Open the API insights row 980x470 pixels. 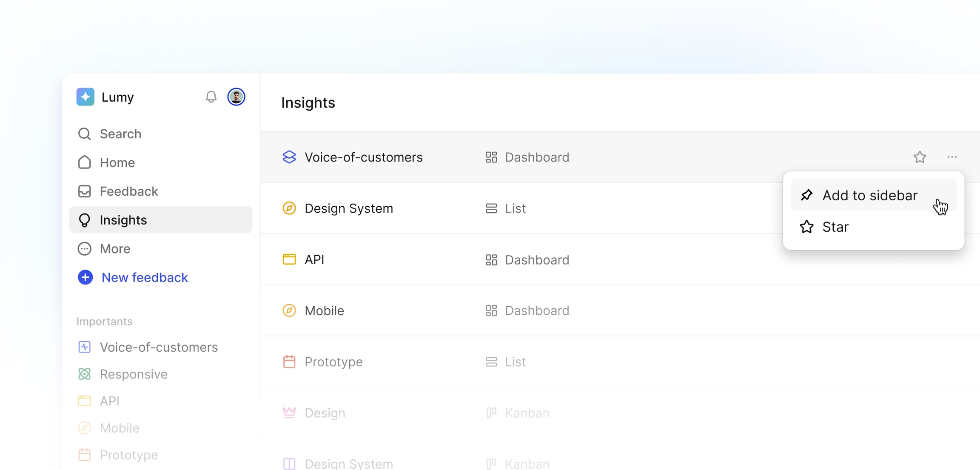coord(315,259)
